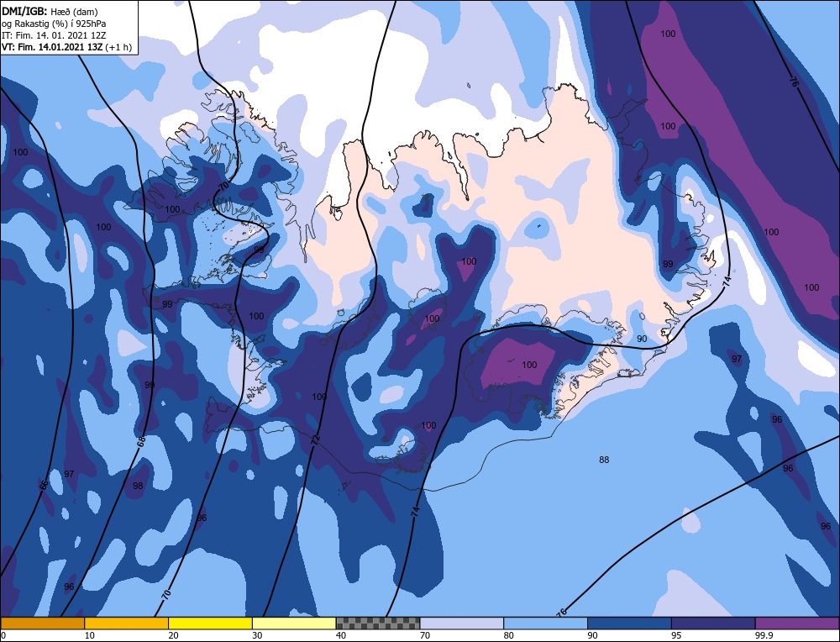This screenshot has height=642, width=840.
Task: Click the '30' legend scale label
Action: click(257, 635)
